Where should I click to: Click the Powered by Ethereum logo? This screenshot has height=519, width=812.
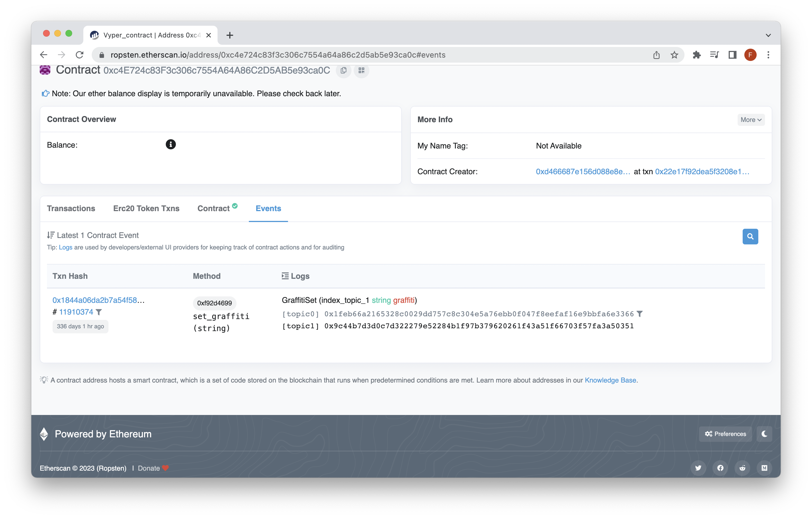(x=44, y=434)
